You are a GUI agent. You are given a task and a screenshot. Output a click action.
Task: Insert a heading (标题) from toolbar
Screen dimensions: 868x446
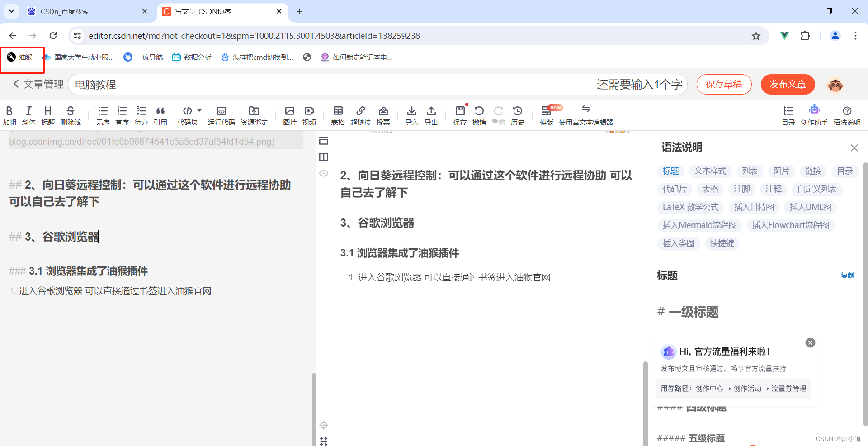pyautogui.click(x=48, y=116)
